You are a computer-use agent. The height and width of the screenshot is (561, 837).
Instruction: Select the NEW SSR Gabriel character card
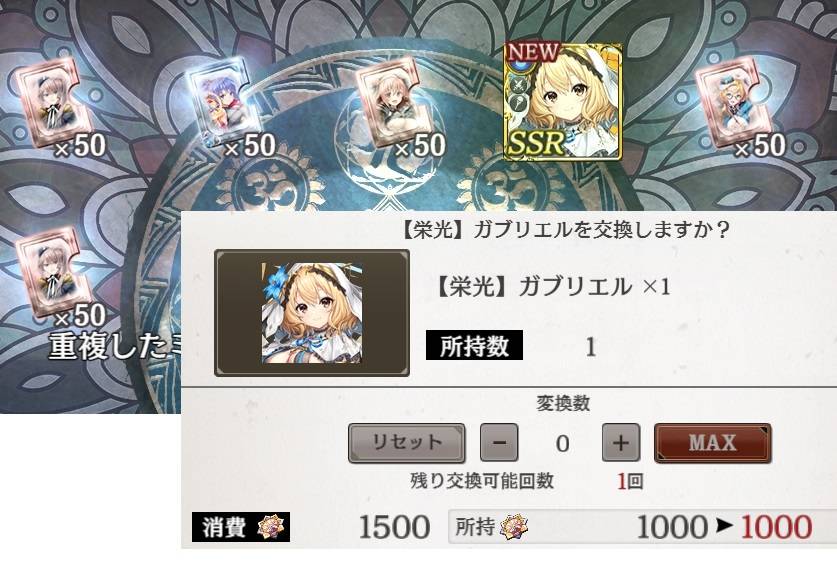(563, 101)
